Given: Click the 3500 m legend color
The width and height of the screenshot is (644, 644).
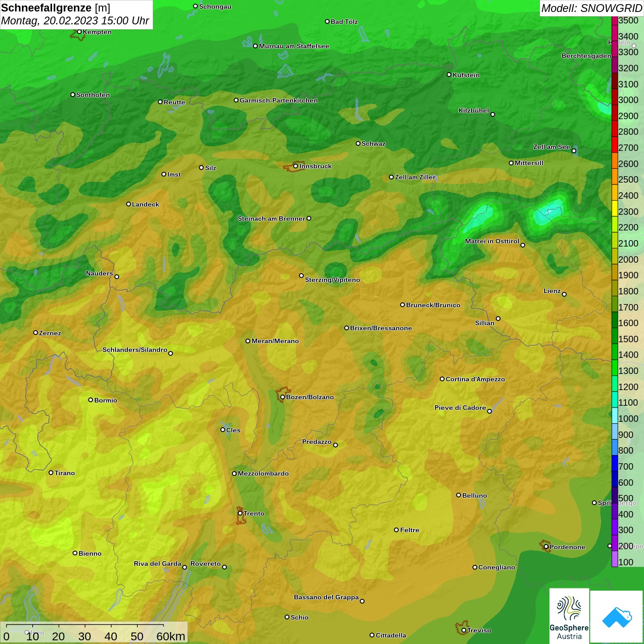Looking at the screenshot, I should point(615,21).
